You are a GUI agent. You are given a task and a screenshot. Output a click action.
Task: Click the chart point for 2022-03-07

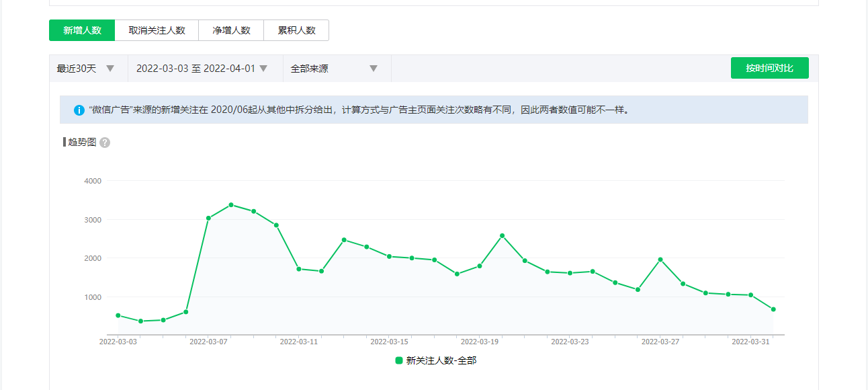[208, 218]
